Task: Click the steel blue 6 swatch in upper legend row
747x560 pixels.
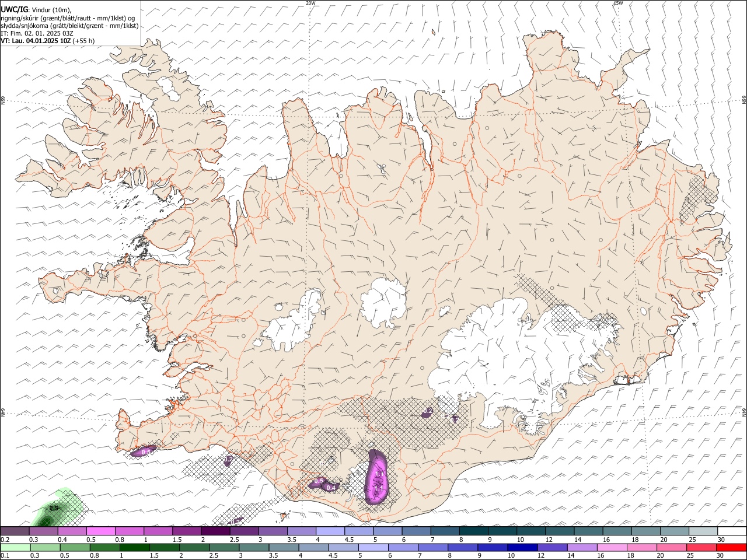Action: tap(417, 531)
